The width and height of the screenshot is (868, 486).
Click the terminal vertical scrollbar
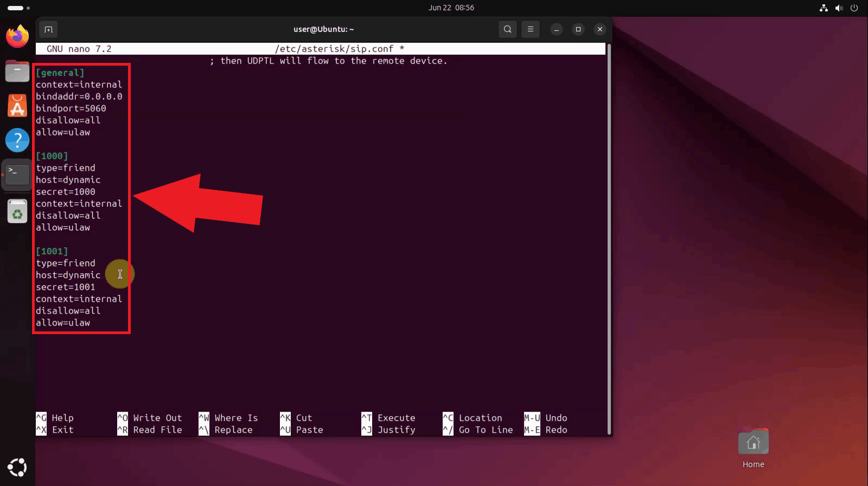[x=609, y=239]
